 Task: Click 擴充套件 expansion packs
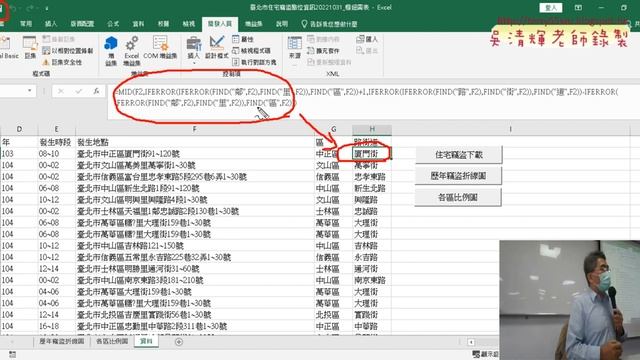(323, 51)
